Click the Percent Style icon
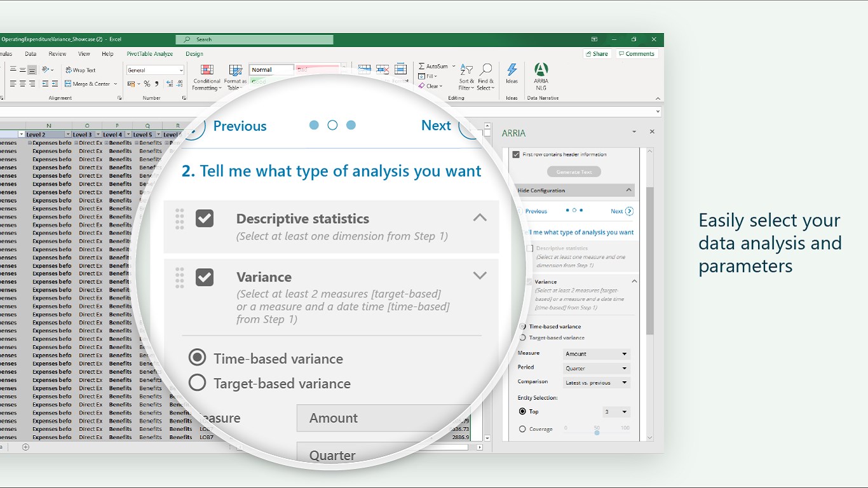 [x=147, y=84]
